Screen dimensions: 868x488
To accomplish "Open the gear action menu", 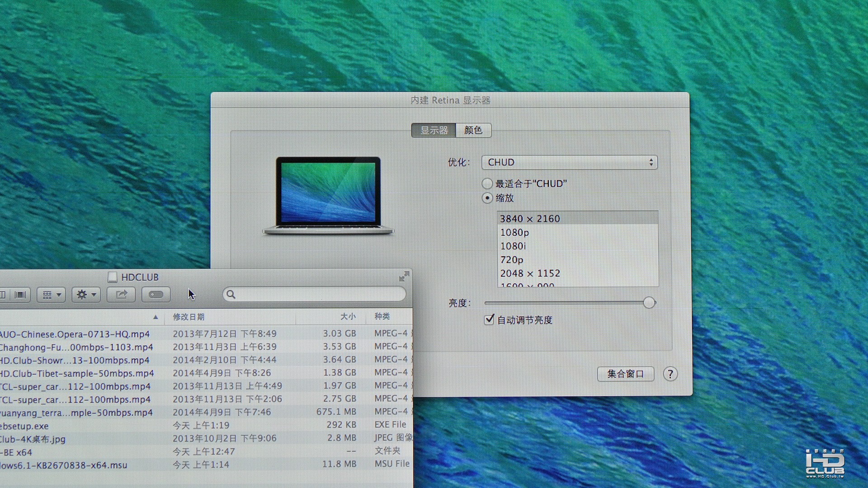I will click(x=86, y=295).
